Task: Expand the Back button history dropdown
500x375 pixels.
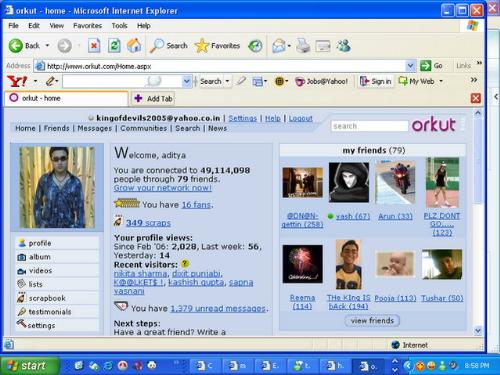Action: (x=47, y=45)
